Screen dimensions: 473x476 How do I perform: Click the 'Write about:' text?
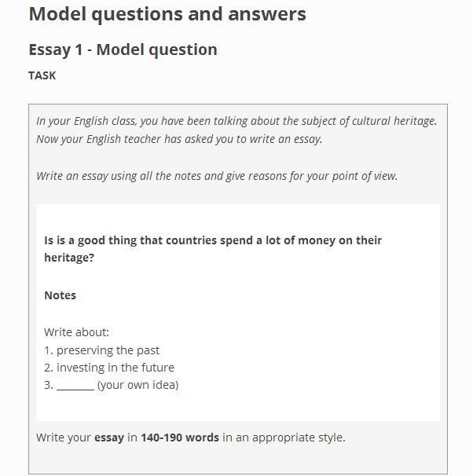[x=76, y=332]
